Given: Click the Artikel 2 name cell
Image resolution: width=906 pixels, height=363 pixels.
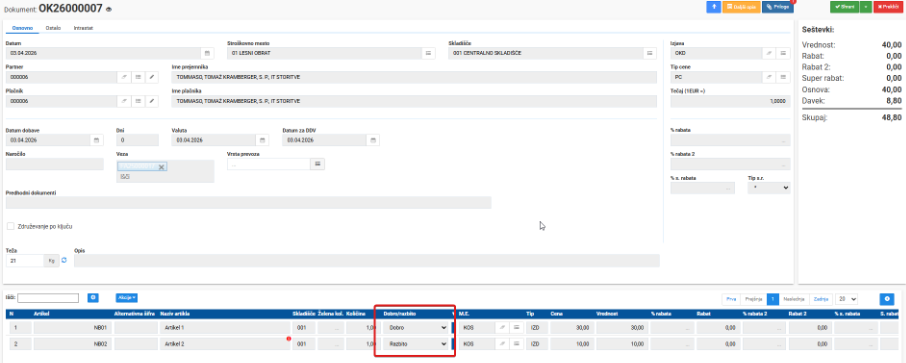Looking at the screenshot, I should [x=225, y=343].
